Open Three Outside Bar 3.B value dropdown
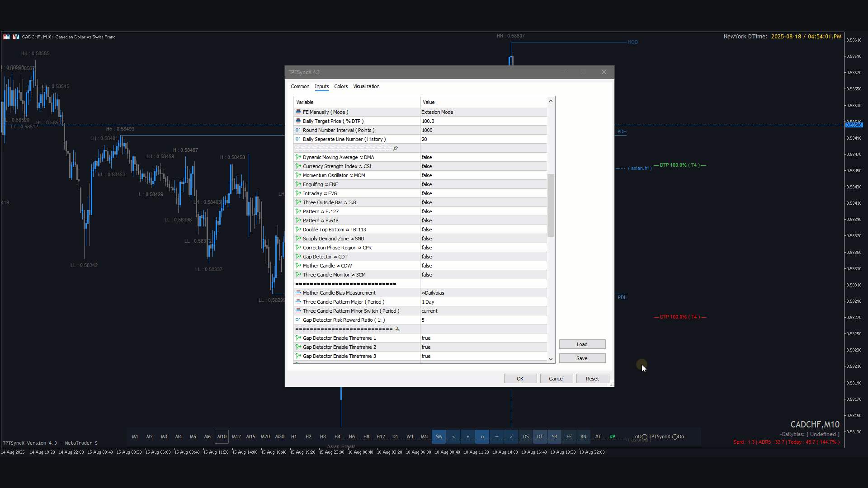 click(483, 202)
